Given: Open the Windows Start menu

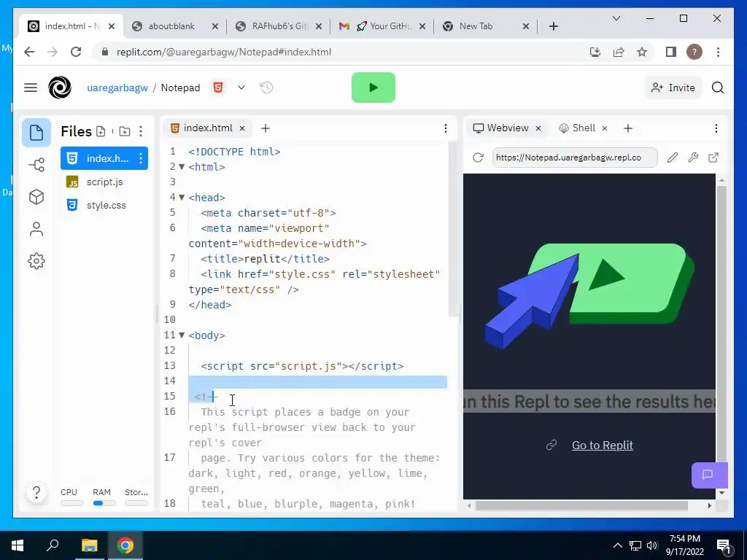Looking at the screenshot, I should point(18,545).
